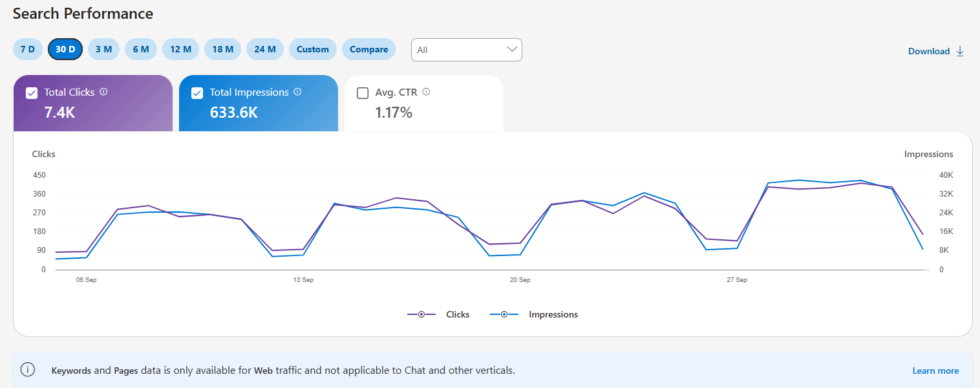This screenshot has height=388, width=980.
Task: Click the Clicks legend marker icon
Action: (421, 314)
